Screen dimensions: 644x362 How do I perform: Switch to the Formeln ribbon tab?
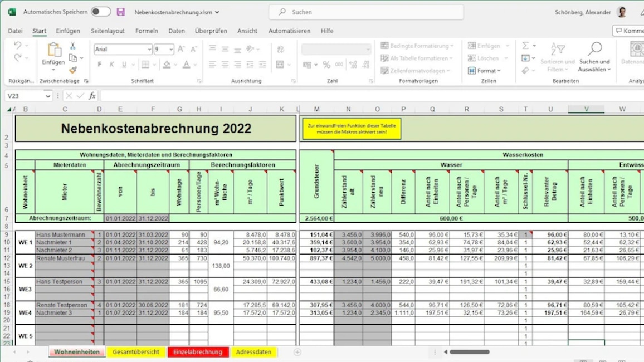pos(147,31)
